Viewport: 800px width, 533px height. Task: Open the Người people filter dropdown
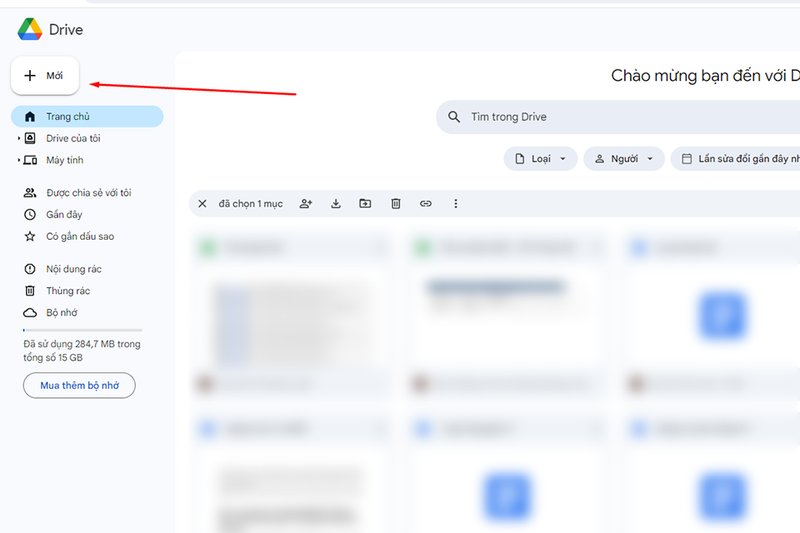[x=624, y=159]
